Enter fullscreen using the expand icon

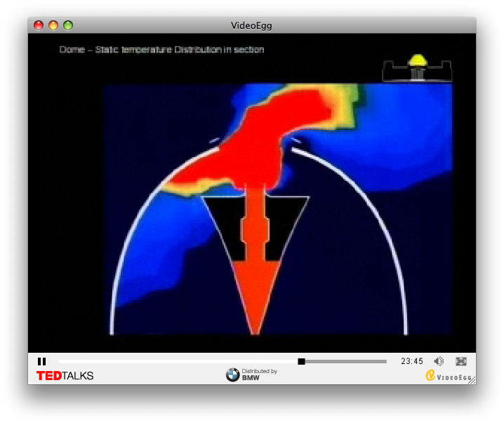[461, 361]
